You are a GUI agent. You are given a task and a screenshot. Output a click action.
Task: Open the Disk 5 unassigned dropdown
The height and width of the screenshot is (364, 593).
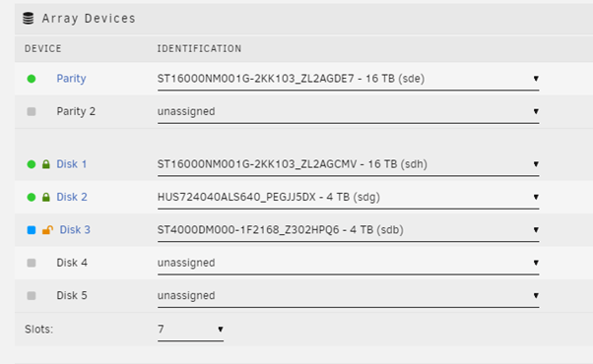click(348, 296)
